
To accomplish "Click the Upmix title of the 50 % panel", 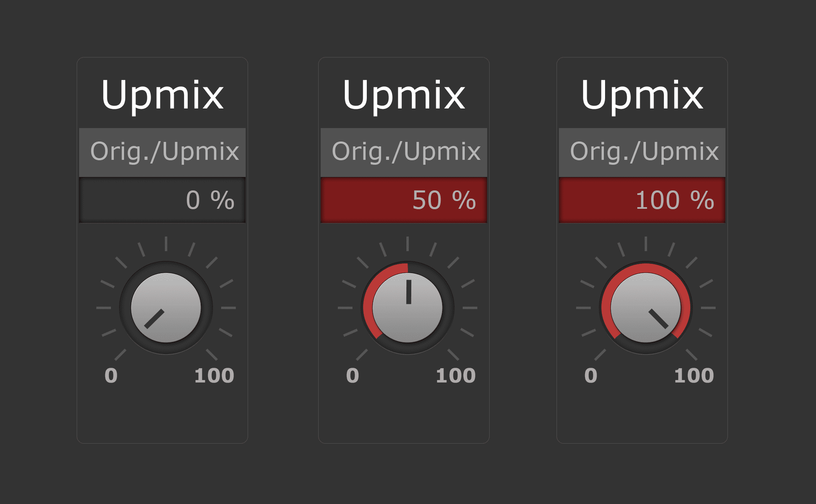I will [404, 96].
